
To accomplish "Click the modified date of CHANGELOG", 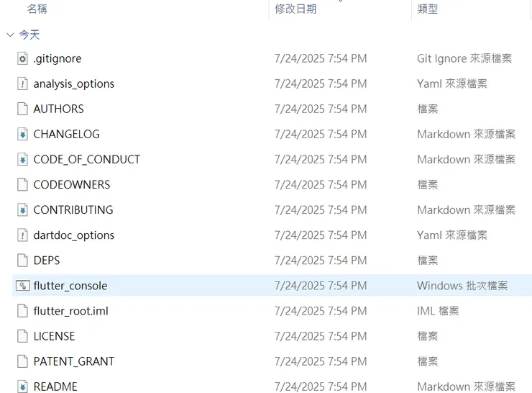I will coord(321,134).
